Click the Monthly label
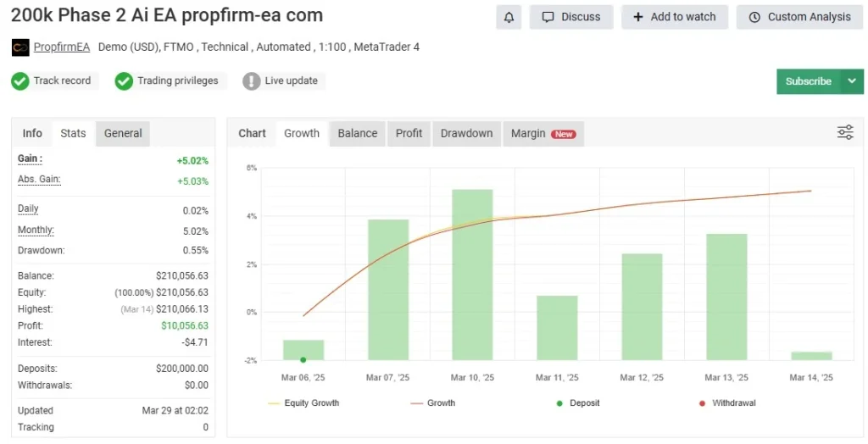 coord(36,230)
